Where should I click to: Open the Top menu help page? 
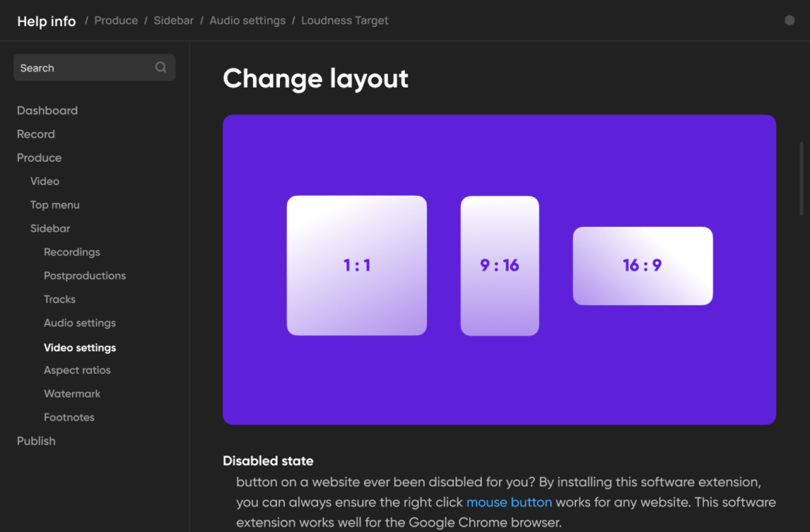tap(55, 205)
